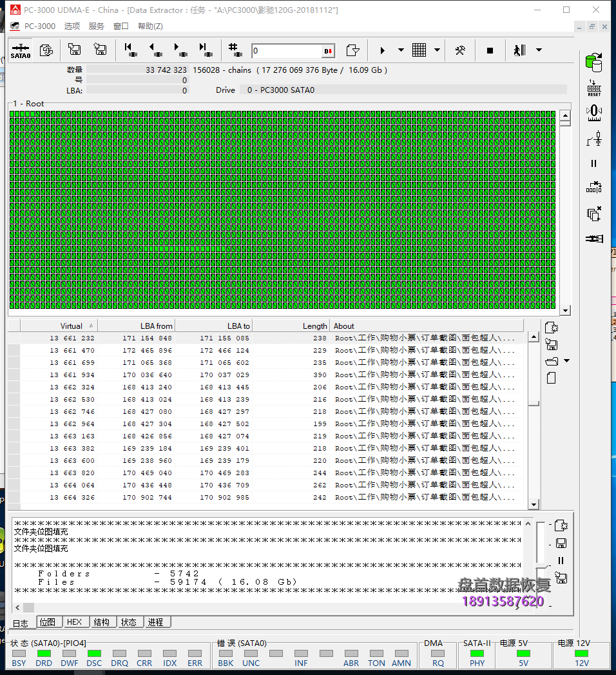
Task: Select chain row with Virtual 13 664 326
Action: 265,497
